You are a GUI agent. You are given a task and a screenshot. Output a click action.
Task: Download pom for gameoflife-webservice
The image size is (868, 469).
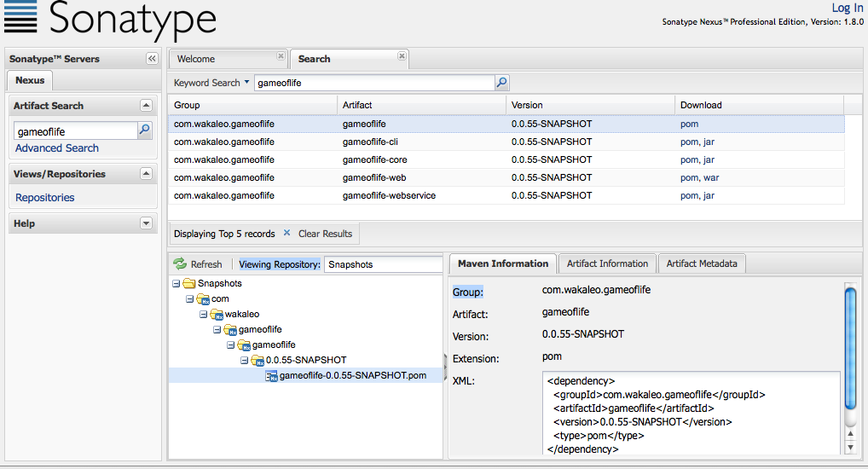(x=689, y=195)
